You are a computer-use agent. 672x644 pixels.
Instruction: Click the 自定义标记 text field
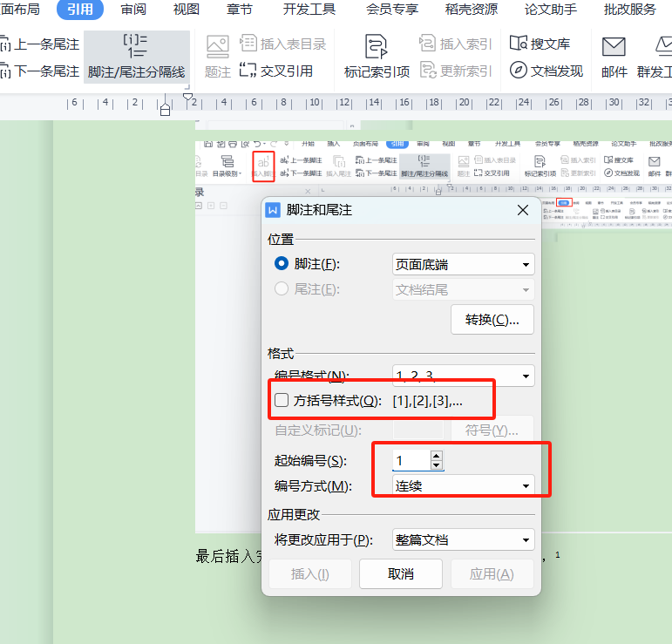pyautogui.click(x=417, y=430)
